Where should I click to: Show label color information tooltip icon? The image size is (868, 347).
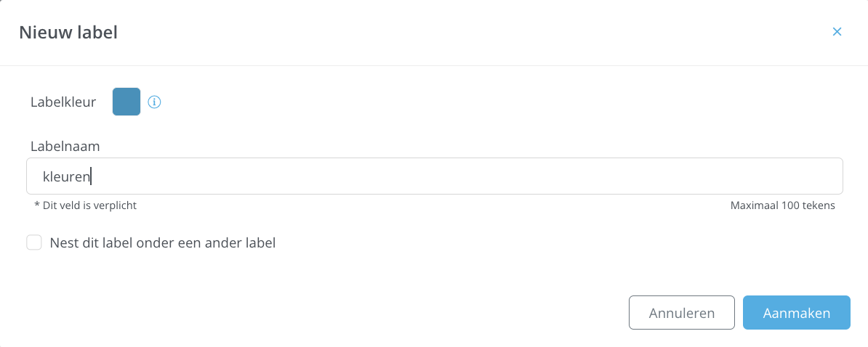154,102
